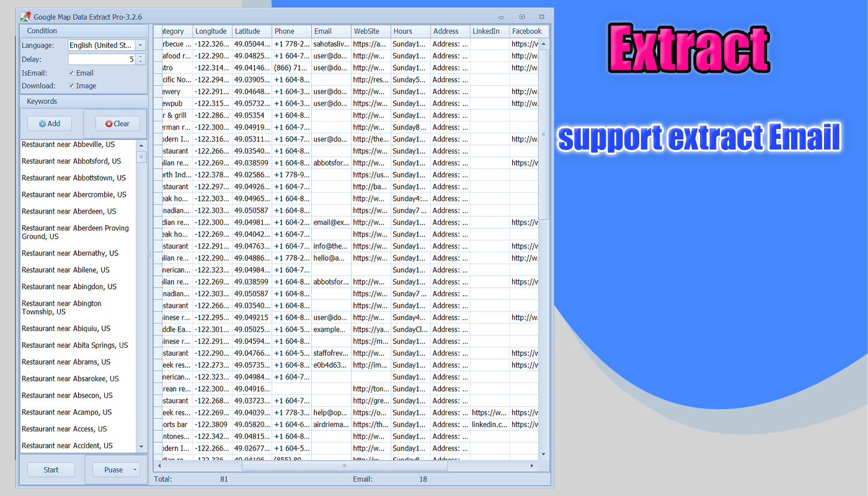Click the Puase button
This screenshot has width=868, height=496.
pos(113,470)
